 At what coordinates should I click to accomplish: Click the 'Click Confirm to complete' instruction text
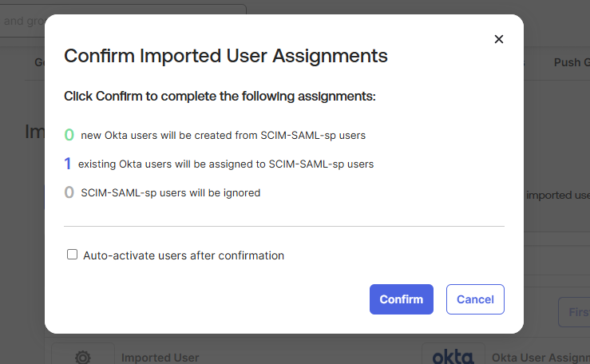click(220, 97)
